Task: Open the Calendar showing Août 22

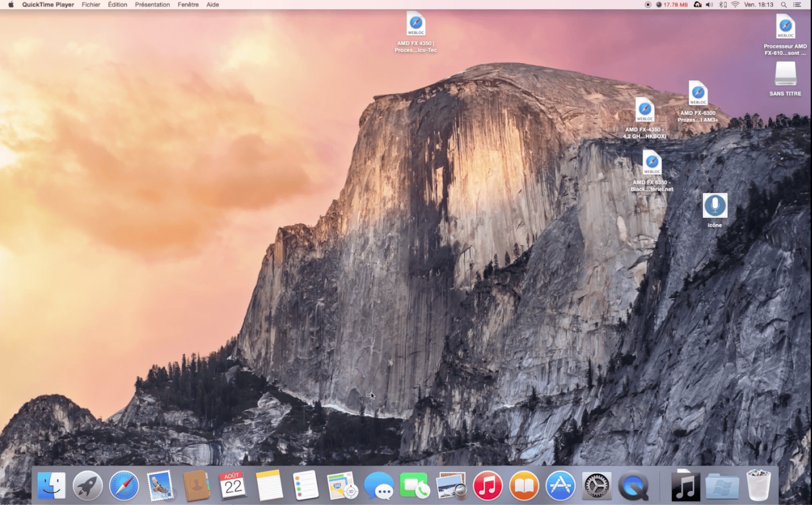Action: (x=233, y=486)
